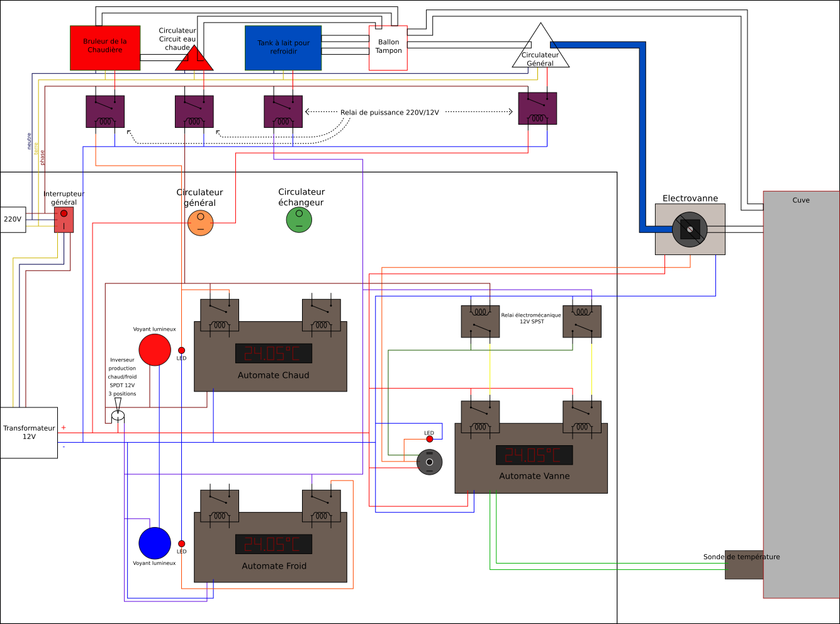The width and height of the screenshot is (840, 624).
Task: Click the red Bruleur de la Chaudière block
Action: point(104,48)
